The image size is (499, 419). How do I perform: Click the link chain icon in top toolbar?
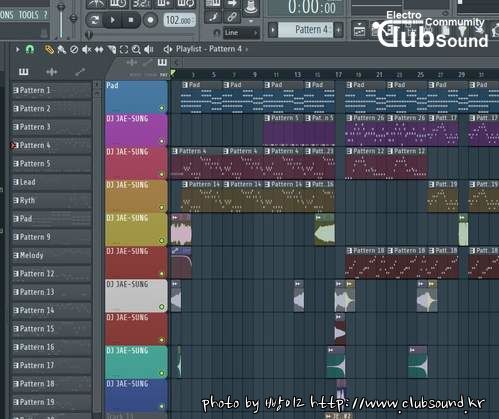(x=232, y=16)
